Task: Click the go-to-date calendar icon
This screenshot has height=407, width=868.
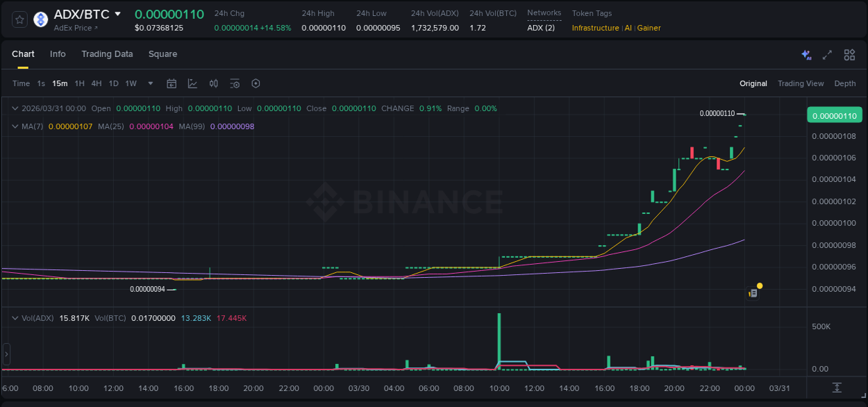Action: coord(172,83)
